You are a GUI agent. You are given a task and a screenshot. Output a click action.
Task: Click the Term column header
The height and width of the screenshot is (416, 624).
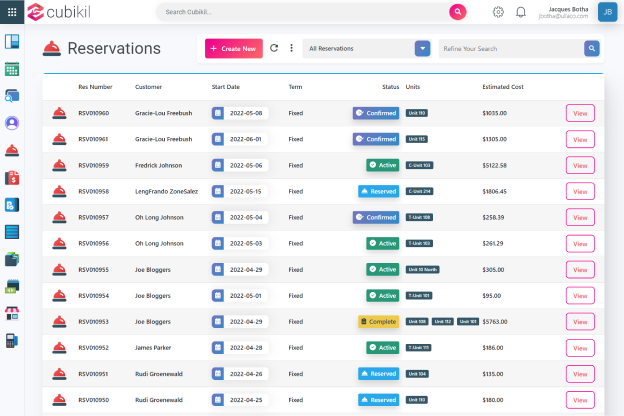pyautogui.click(x=295, y=87)
